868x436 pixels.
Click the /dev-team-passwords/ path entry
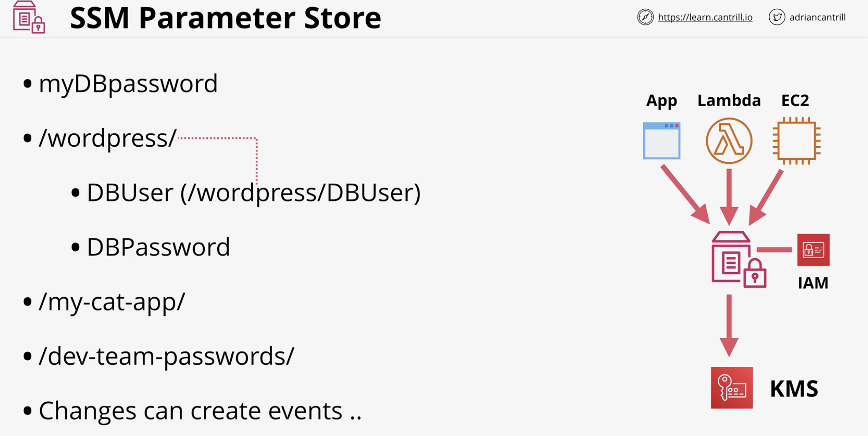pyautogui.click(x=166, y=356)
